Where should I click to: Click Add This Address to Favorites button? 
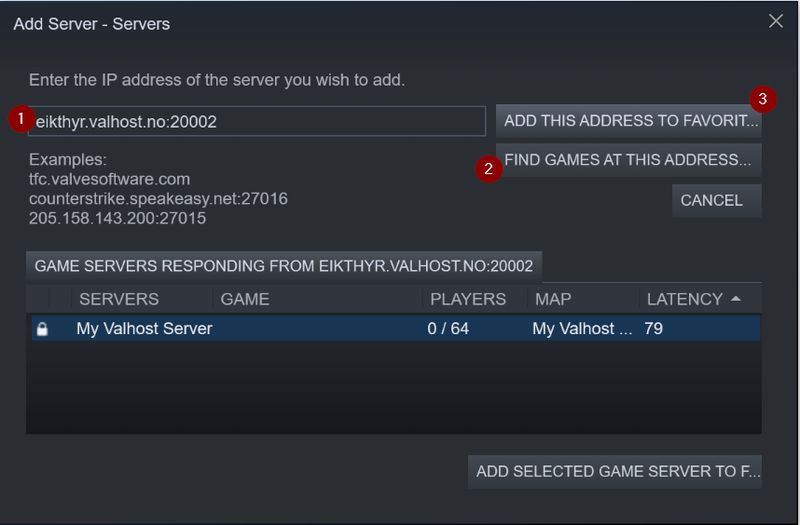pyautogui.click(x=629, y=121)
